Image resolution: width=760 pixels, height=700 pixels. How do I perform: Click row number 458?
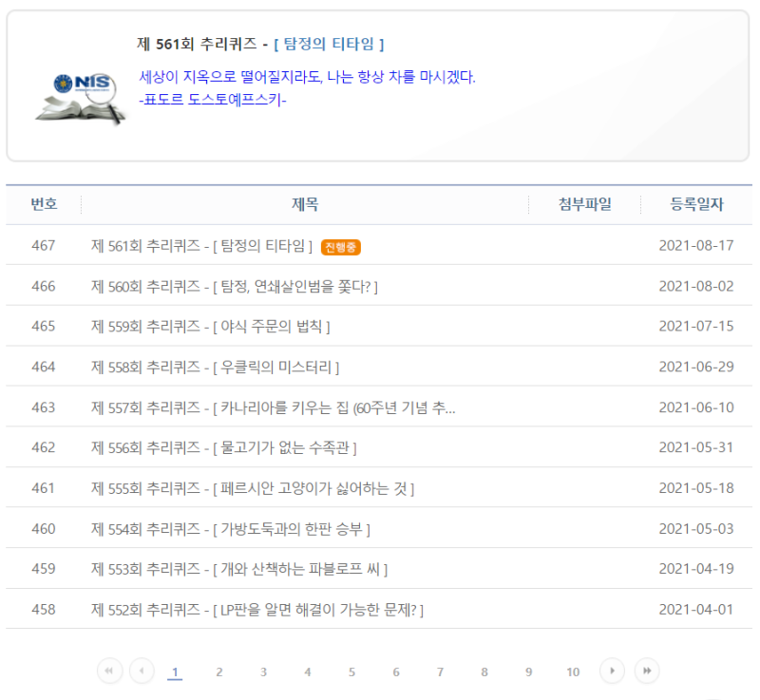coord(43,609)
